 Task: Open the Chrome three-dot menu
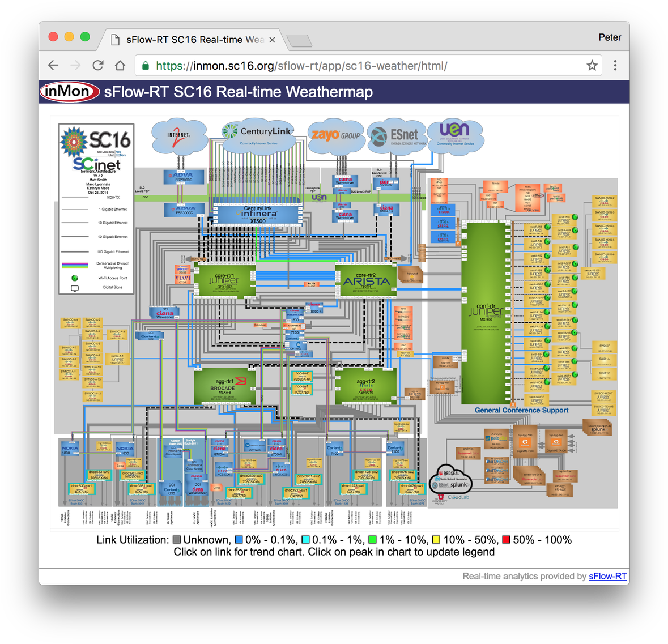tap(615, 66)
